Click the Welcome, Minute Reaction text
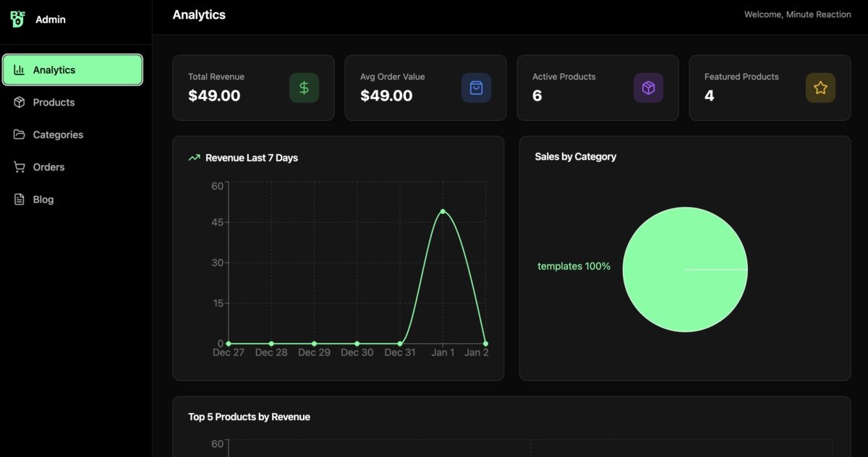This screenshot has width=868, height=457. (797, 14)
